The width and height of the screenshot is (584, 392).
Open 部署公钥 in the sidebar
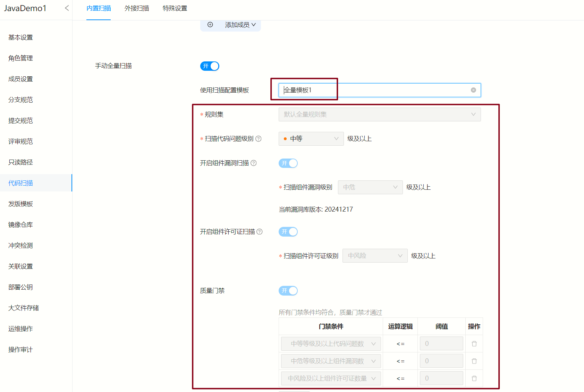pyautogui.click(x=20, y=287)
